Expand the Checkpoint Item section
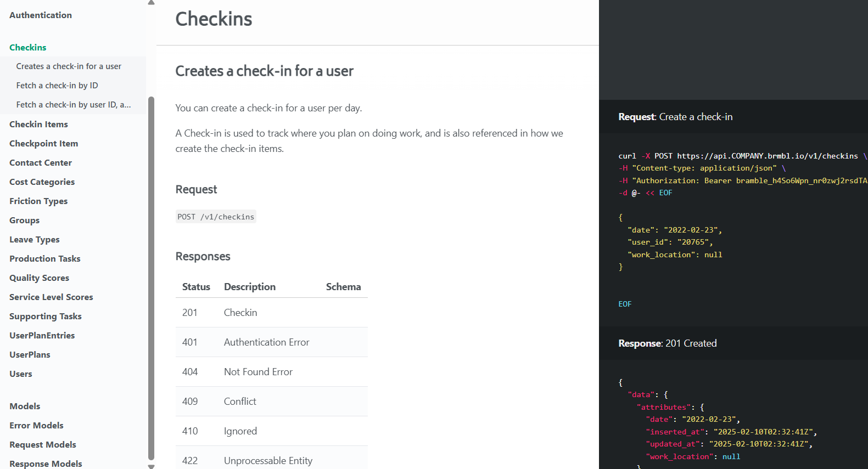868x469 pixels. pos(44,144)
